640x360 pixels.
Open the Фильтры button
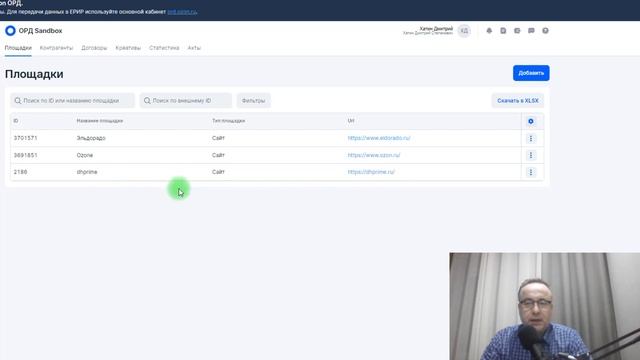(253, 100)
